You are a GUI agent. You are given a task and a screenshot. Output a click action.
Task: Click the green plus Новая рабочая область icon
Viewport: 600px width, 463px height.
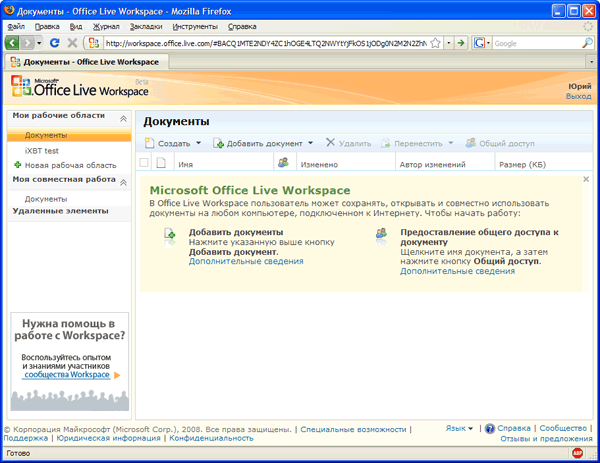tap(17, 165)
